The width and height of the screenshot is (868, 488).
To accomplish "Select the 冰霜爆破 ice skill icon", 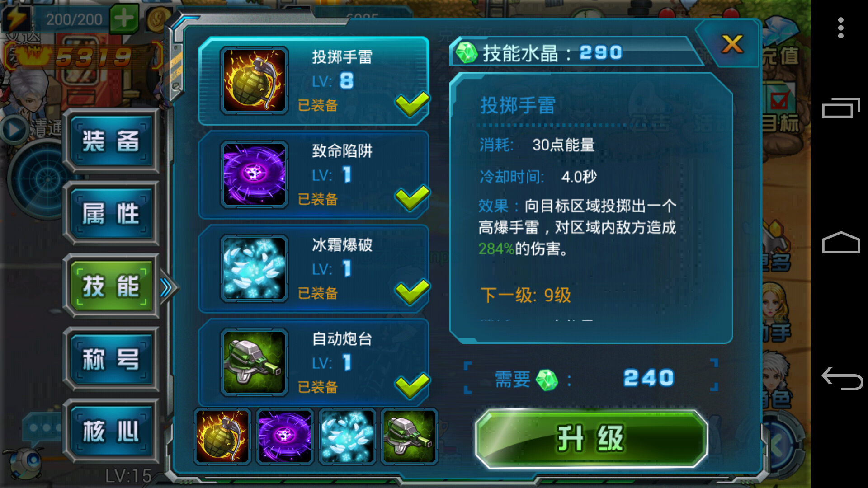I will click(x=254, y=268).
